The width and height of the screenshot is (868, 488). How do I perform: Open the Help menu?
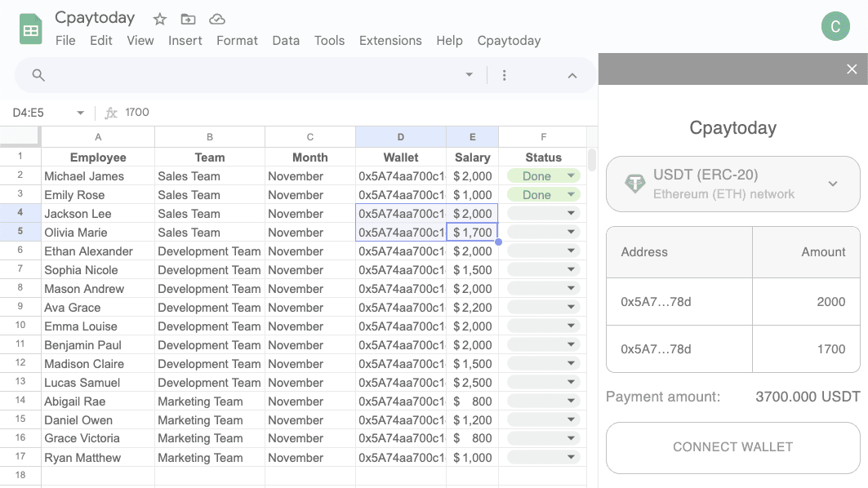click(449, 40)
